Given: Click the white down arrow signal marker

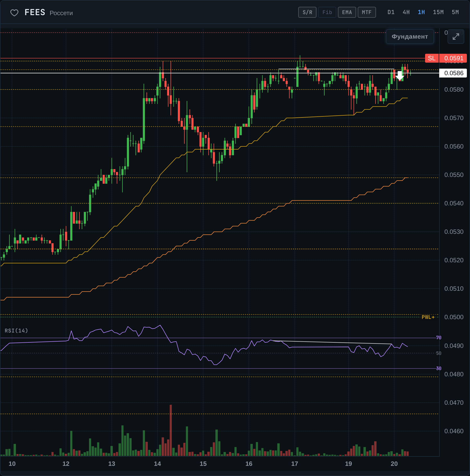Looking at the screenshot, I should coord(400,75).
